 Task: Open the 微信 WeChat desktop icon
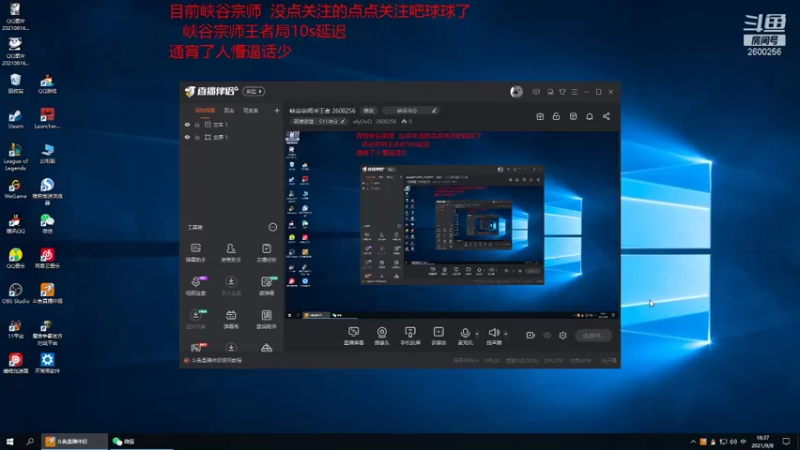click(x=47, y=223)
